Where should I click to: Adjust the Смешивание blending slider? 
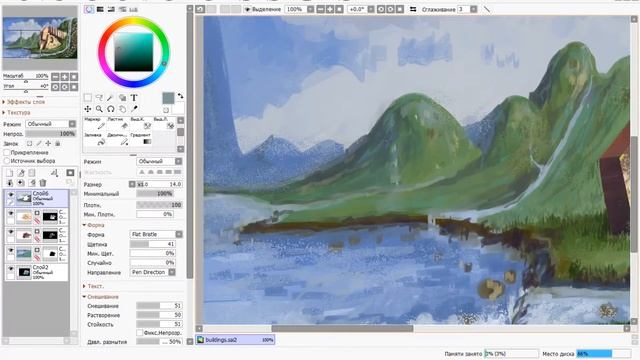(x=159, y=306)
